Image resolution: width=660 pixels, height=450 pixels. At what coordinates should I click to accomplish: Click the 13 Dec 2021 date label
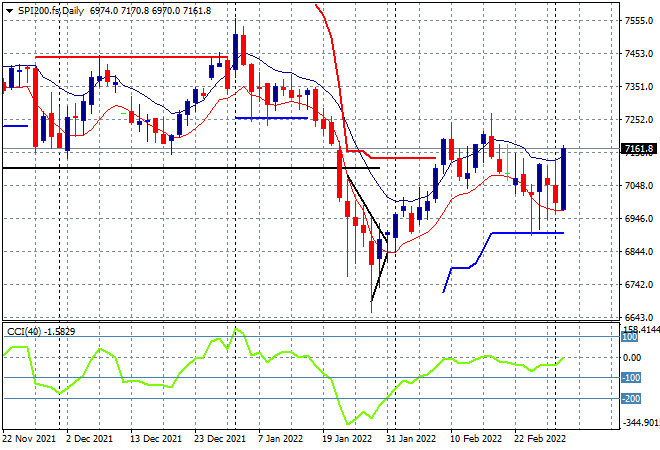[x=155, y=439]
